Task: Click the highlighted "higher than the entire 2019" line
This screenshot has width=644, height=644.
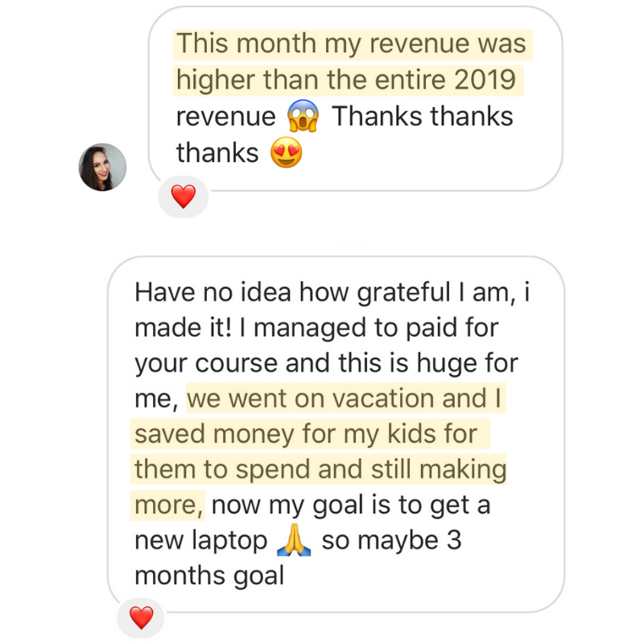Action: tap(347, 80)
